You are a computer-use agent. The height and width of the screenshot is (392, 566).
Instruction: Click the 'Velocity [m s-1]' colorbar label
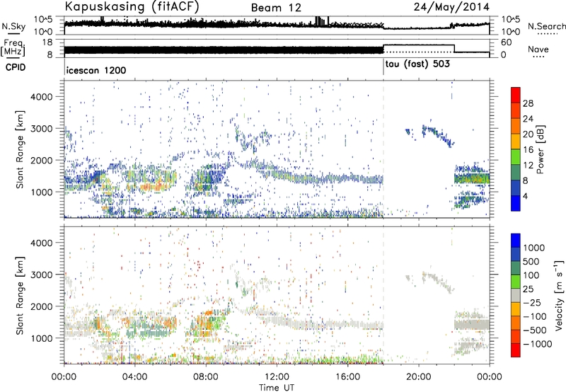(x=559, y=295)
